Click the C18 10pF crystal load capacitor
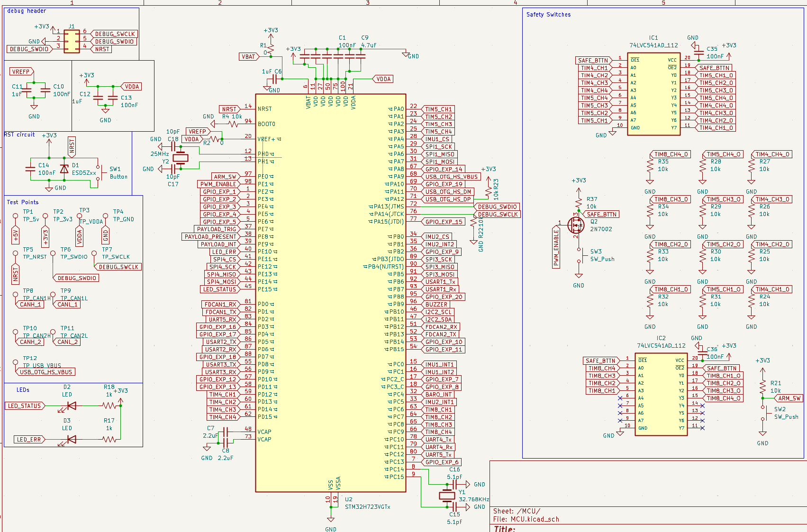 [x=173, y=147]
